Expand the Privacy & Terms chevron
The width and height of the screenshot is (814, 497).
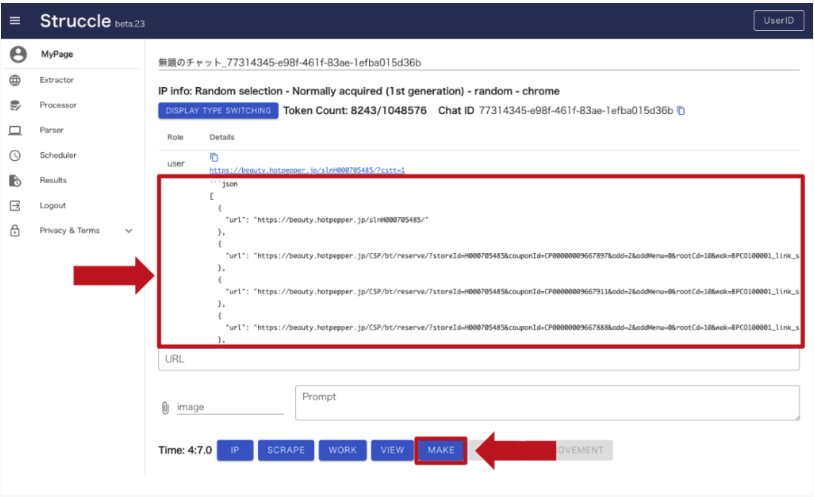click(x=128, y=231)
